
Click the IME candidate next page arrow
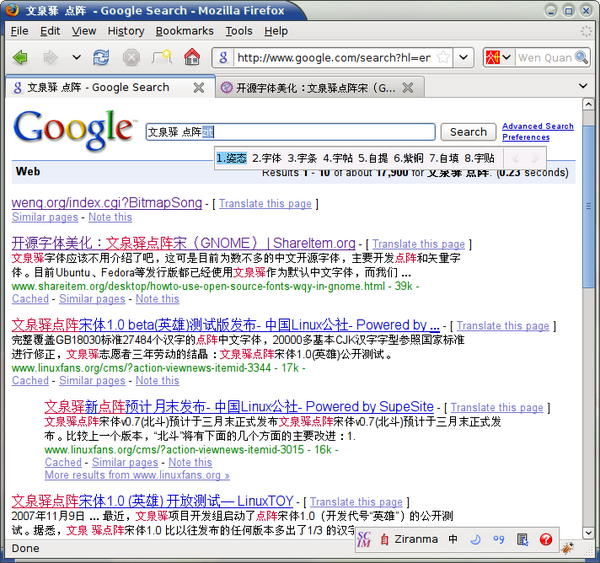coord(535,158)
